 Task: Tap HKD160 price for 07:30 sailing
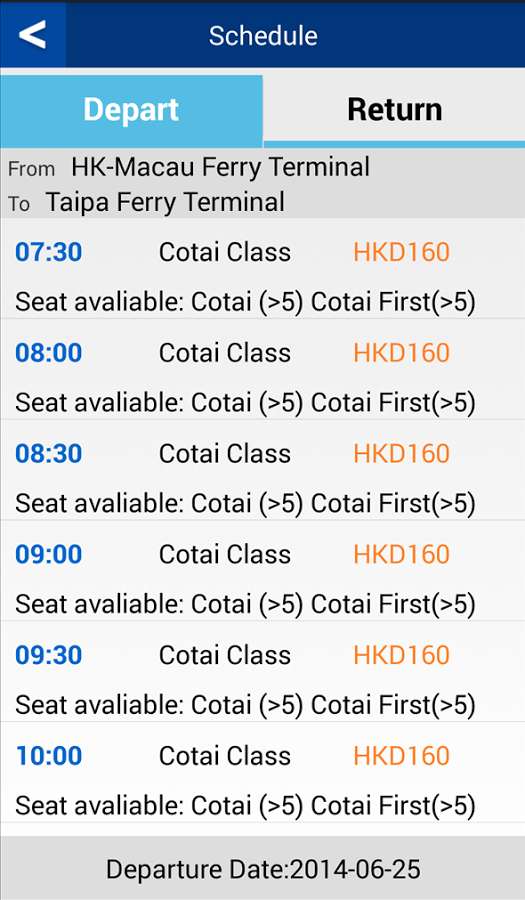(x=401, y=252)
